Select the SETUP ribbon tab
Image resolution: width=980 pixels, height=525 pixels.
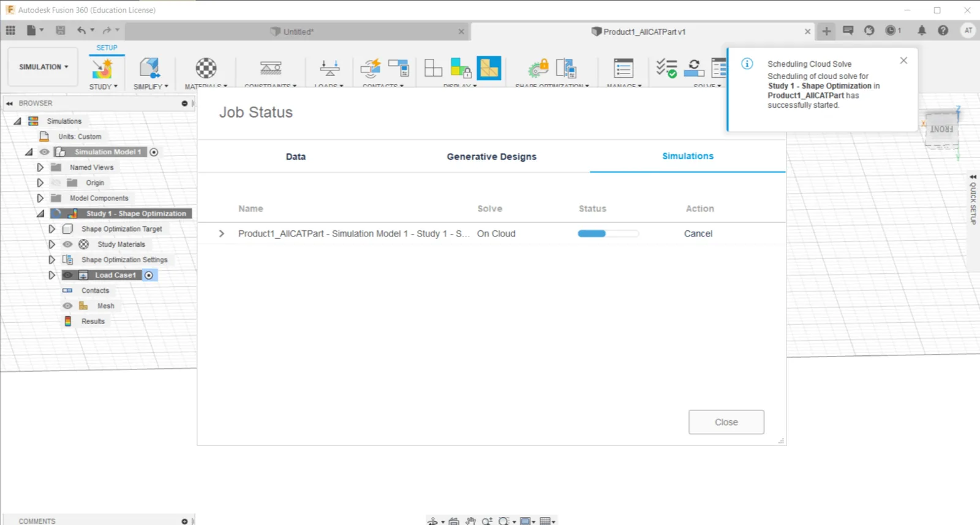[x=107, y=48]
